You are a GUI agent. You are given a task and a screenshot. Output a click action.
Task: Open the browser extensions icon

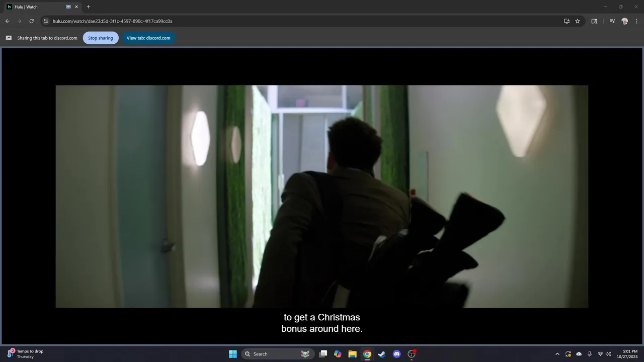[594, 21]
